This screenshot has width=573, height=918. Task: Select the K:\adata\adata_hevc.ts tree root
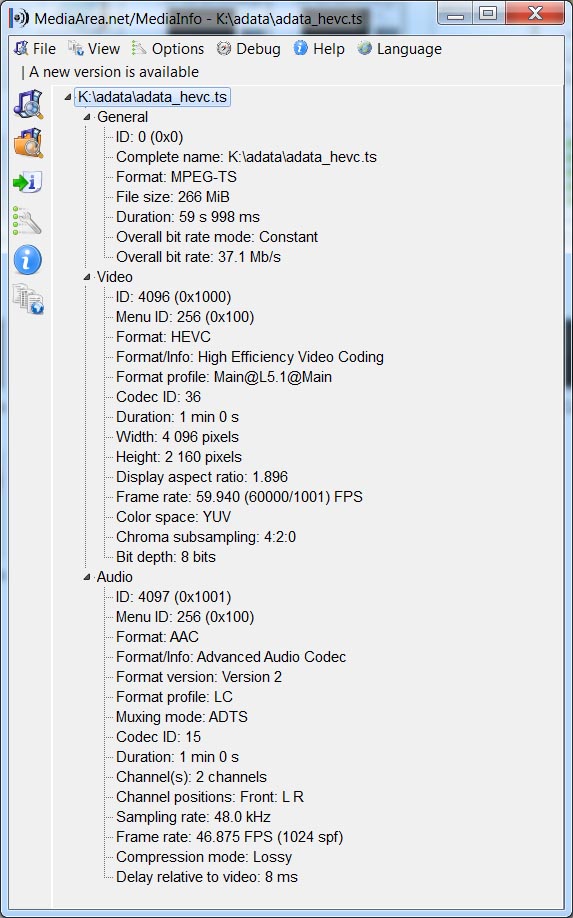152,97
